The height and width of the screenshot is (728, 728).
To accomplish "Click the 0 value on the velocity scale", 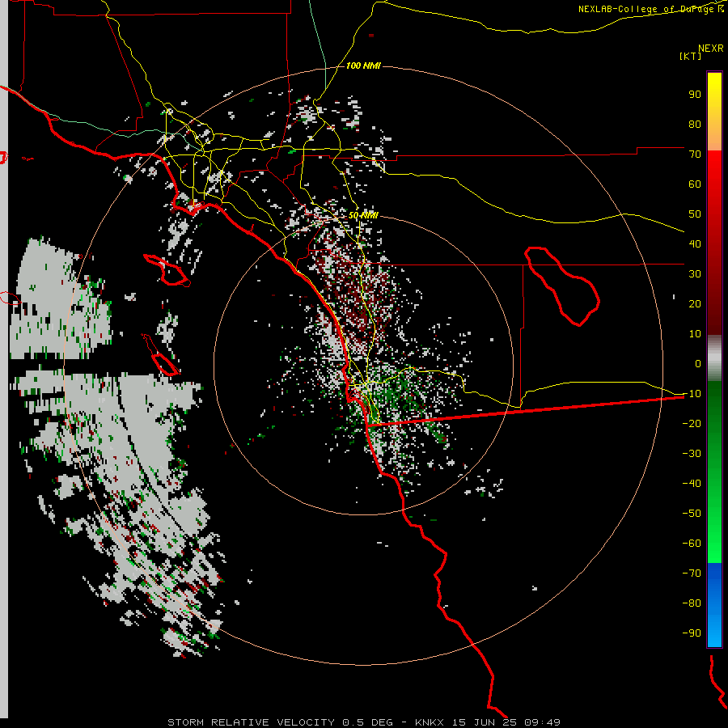I will pos(698,364).
